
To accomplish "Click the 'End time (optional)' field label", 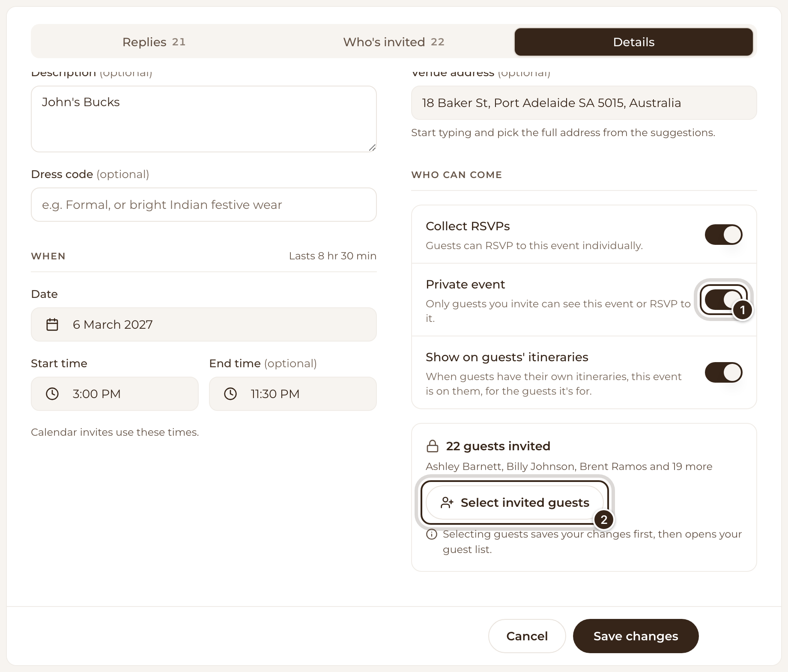I will (x=263, y=363).
